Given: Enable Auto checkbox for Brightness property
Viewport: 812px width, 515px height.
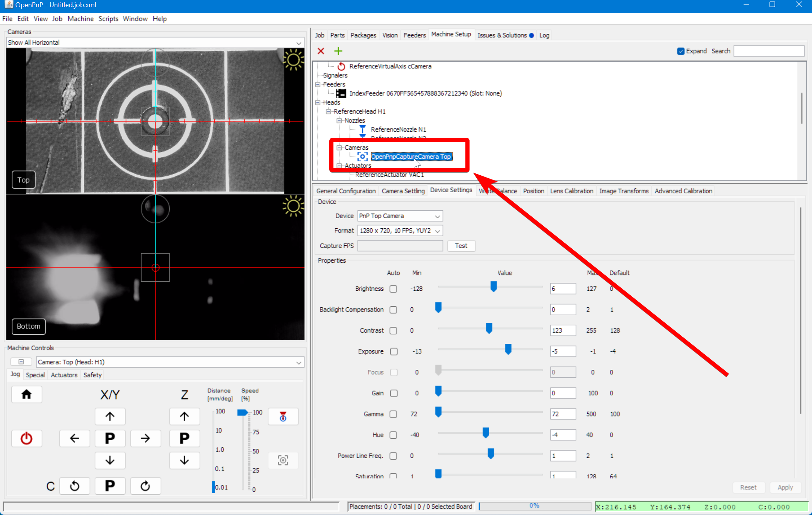Looking at the screenshot, I should [393, 289].
